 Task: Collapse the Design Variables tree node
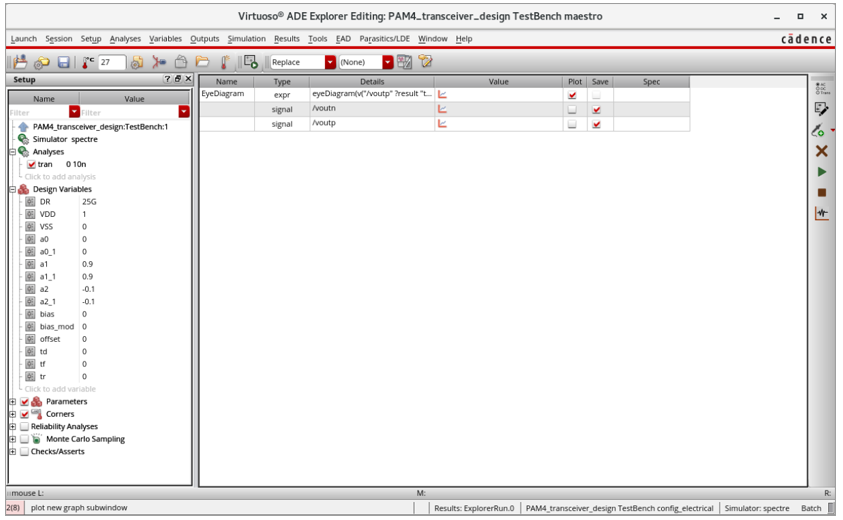coord(12,189)
